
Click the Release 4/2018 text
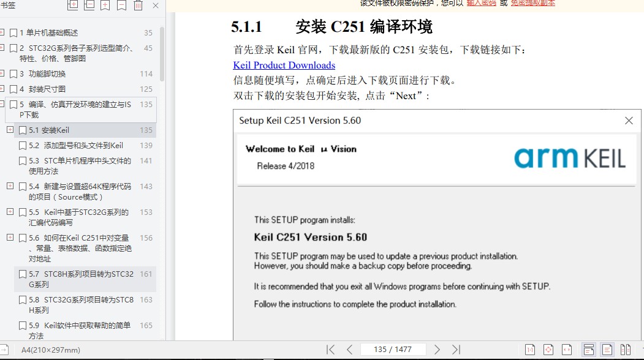pyautogui.click(x=286, y=166)
